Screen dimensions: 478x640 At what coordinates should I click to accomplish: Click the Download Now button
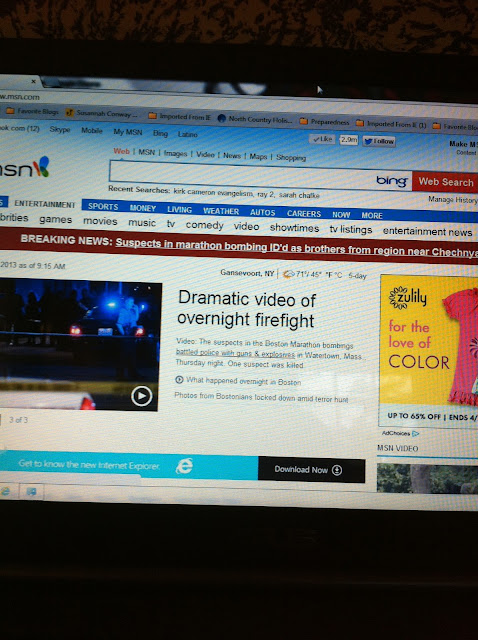pyautogui.click(x=311, y=470)
